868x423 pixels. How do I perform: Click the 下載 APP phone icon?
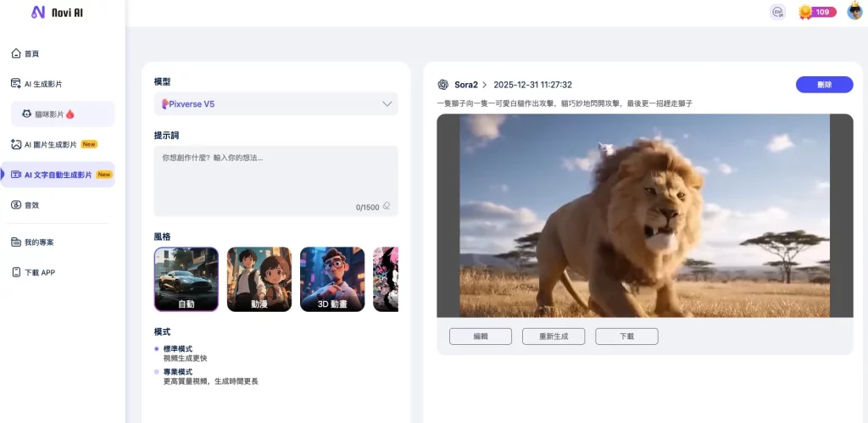coord(16,272)
